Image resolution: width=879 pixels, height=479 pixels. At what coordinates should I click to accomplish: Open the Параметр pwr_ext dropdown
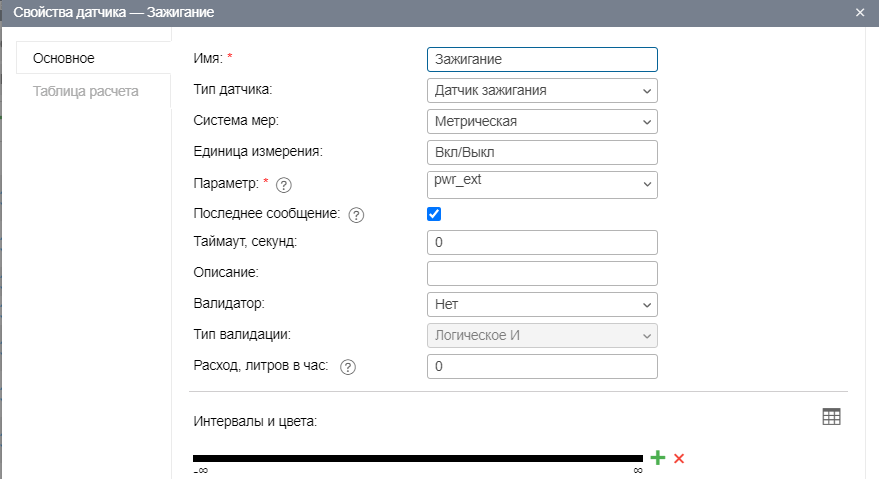click(541, 184)
